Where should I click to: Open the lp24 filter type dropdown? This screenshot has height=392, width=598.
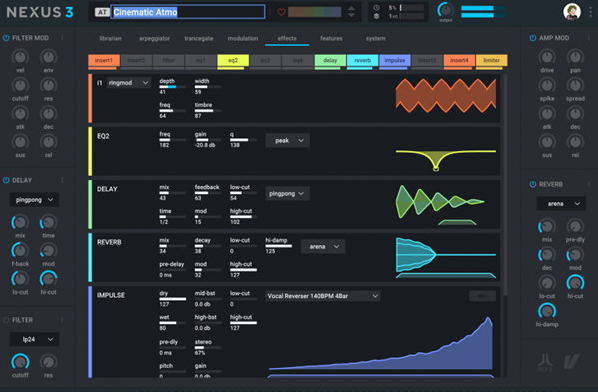[34, 339]
